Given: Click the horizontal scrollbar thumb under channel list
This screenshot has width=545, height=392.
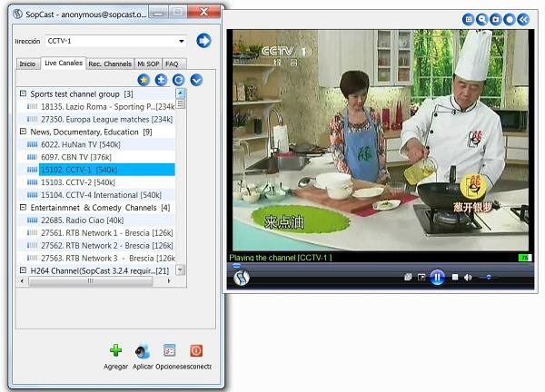Looking at the screenshot, I should 90,281.
